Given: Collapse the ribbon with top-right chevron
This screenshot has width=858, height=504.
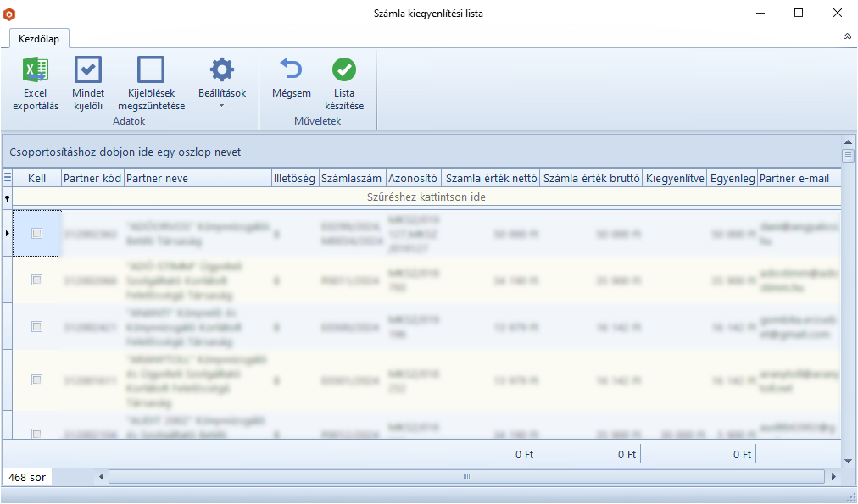Looking at the screenshot, I should pyautogui.click(x=847, y=37).
